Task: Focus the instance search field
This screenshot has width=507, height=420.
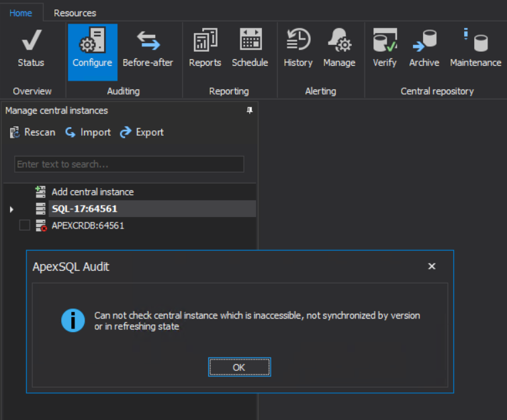Action: pyautogui.click(x=129, y=164)
